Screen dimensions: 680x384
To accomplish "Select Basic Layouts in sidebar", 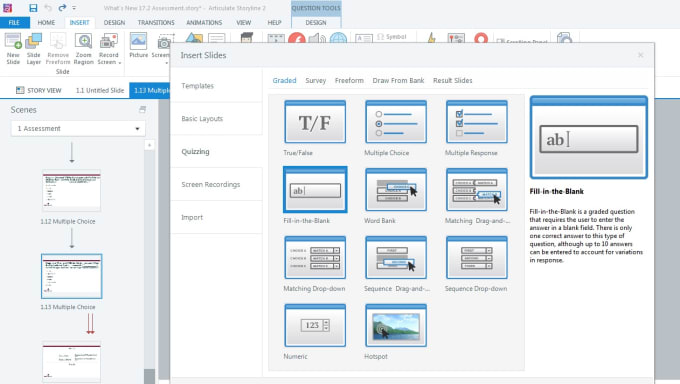I will 216,118.
